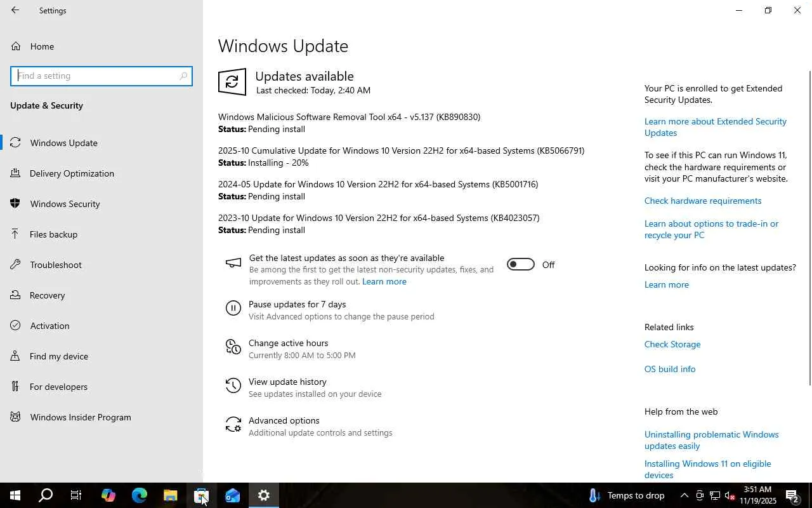Toggle 'Get the latest updates' switch
812x508 pixels.
coord(521,265)
